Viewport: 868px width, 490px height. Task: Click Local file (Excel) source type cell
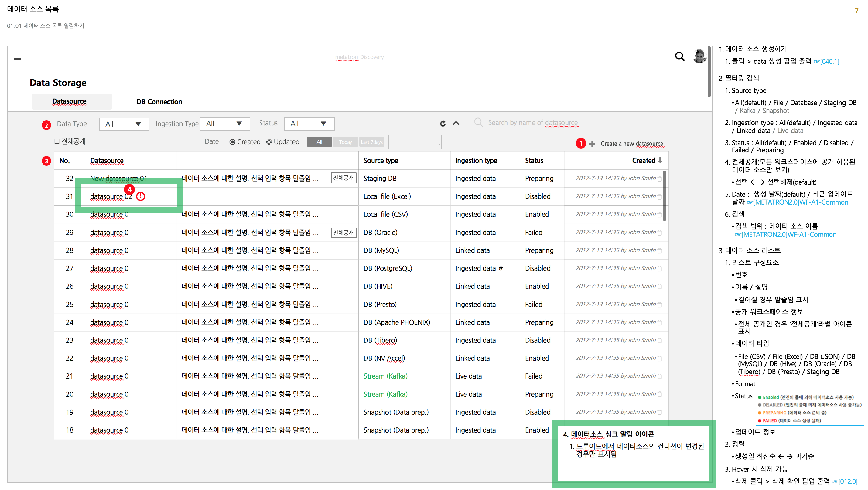pyautogui.click(x=387, y=196)
